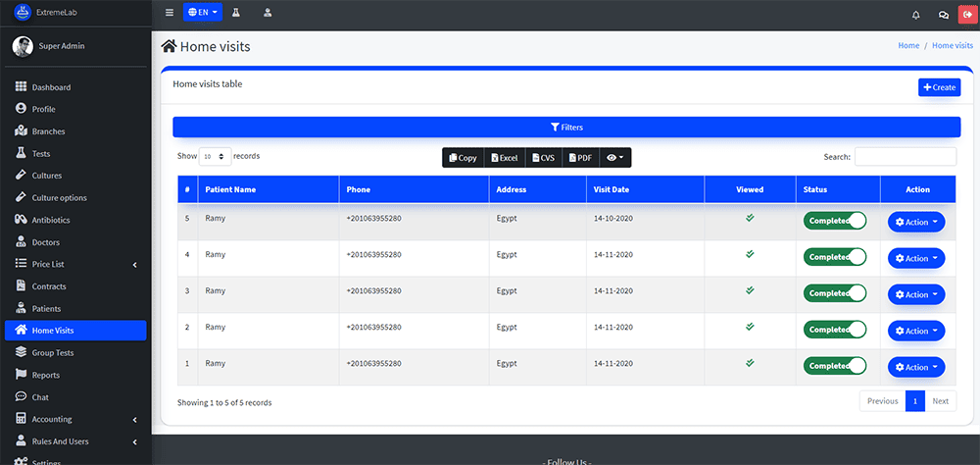This screenshot has height=465, width=980.
Task: Open the chat messages icon in header
Action: tap(943, 15)
